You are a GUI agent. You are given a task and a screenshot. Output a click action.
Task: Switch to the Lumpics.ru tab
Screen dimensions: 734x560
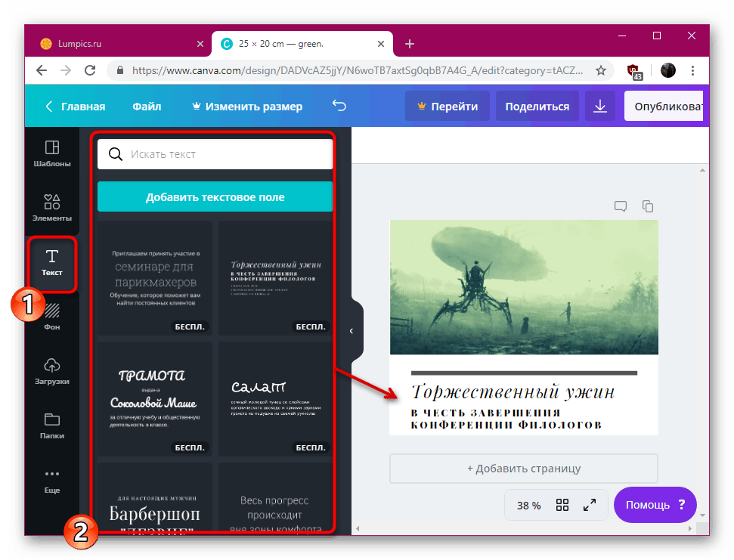pyautogui.click(x=121, y=44)
